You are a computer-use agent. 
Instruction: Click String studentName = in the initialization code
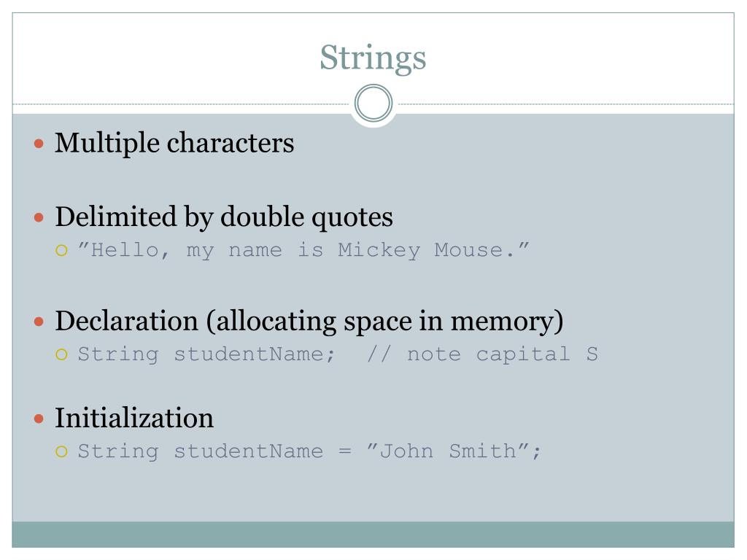click(215, 452)
